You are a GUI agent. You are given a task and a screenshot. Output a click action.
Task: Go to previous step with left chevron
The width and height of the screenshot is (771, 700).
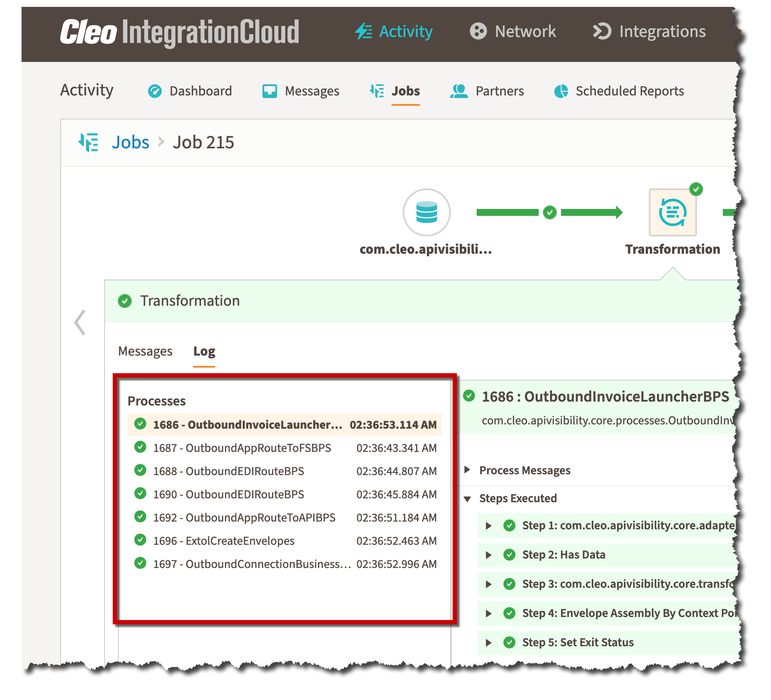pyautogui.click(x=80, y=322)
